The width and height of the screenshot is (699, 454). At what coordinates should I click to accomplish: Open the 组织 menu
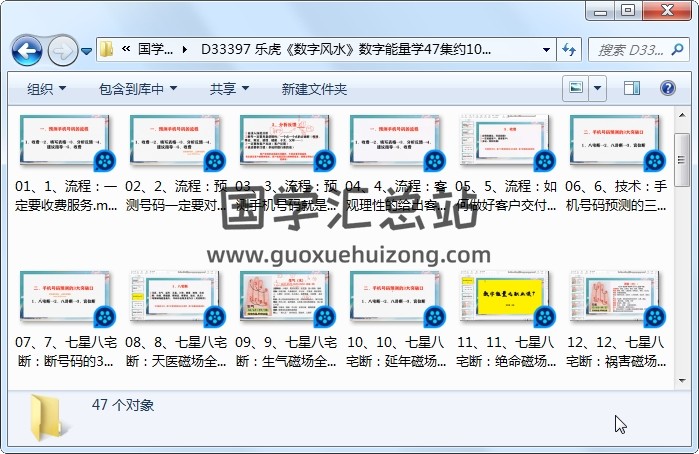(46, 89)
